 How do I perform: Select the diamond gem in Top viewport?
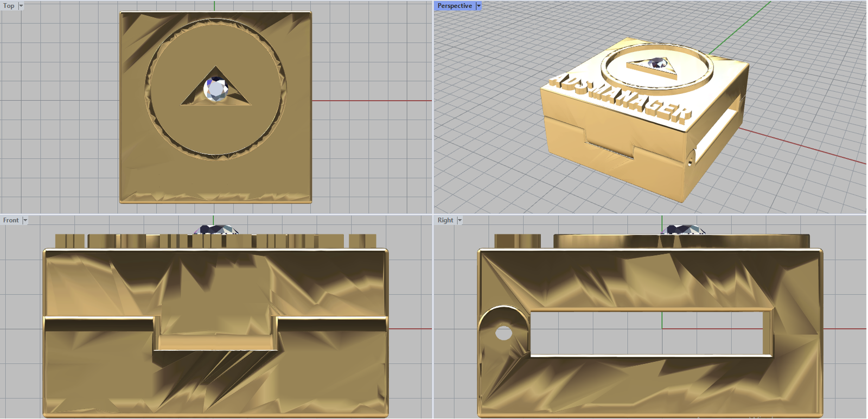point(216,90)
